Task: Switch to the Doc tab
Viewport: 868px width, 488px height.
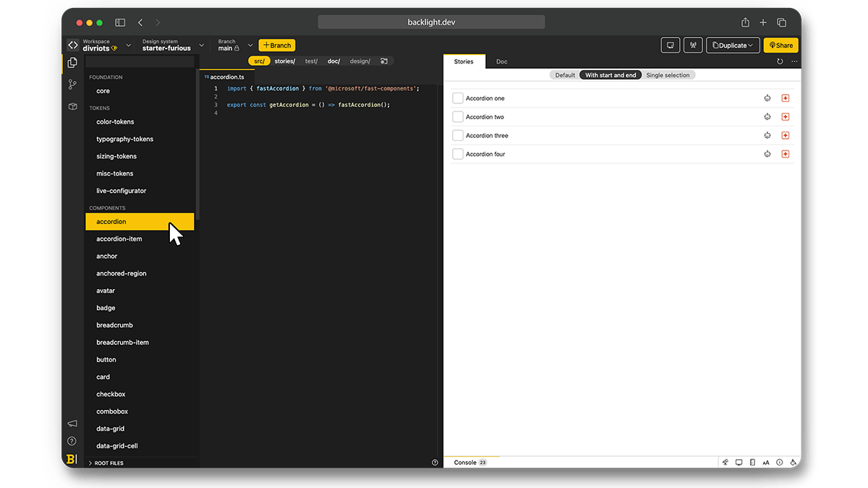Action: click(x=501, y=62)
